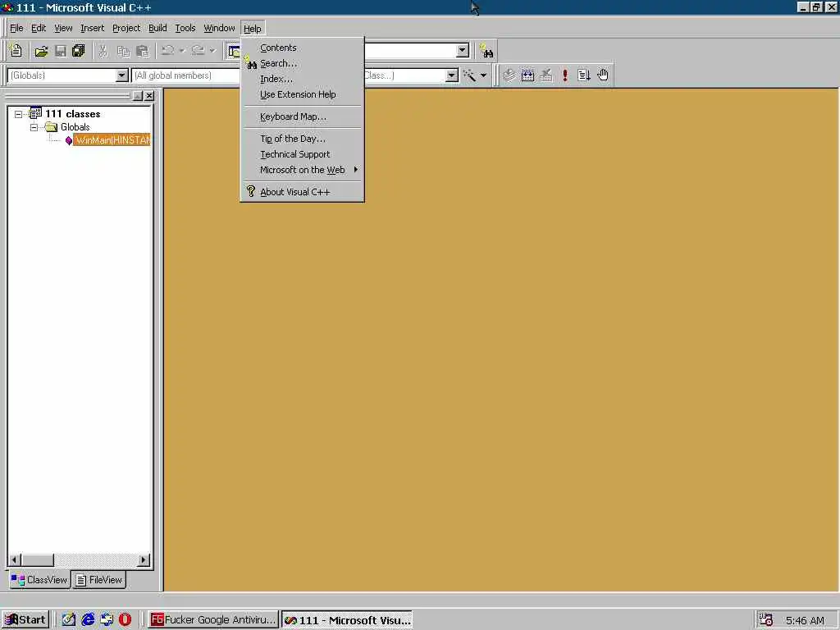This screenshot has height=630, width=840.
Task: Click the system tray scheduler icon
Action: (766, 620)
